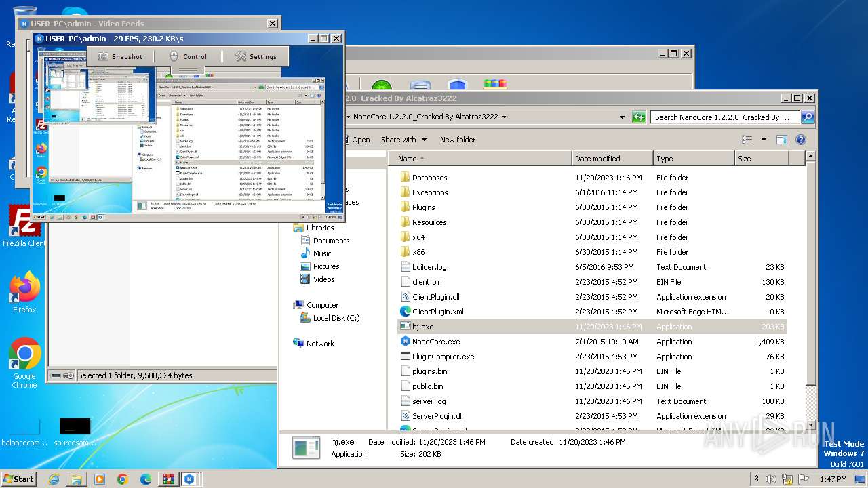Open Windows Media Player from taskbar
The height and width of the screenshot is (488, 868).
(x=100, y=479)
